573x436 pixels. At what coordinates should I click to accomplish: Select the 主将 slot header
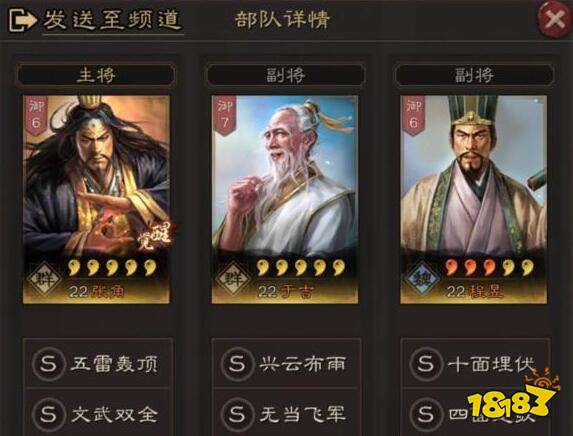click(x=96, y=75)
